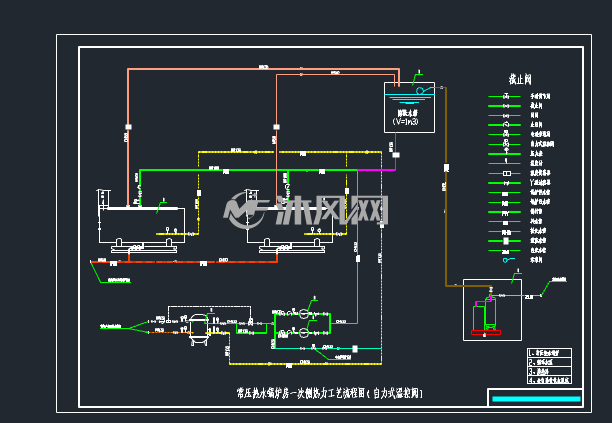
Task: Select the two-cell rectangle symbol in legend
Action: 507,173
